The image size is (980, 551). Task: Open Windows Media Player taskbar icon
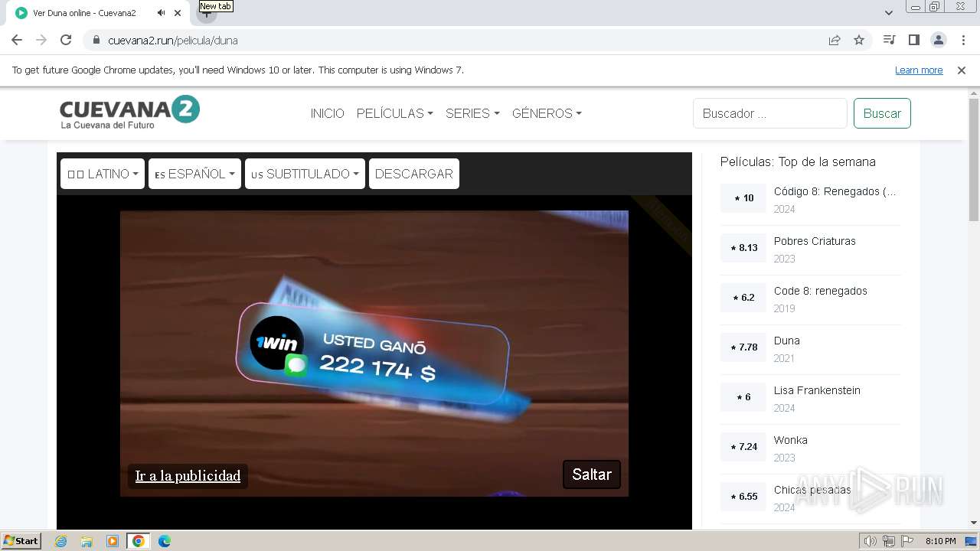[x=113, y=541]
